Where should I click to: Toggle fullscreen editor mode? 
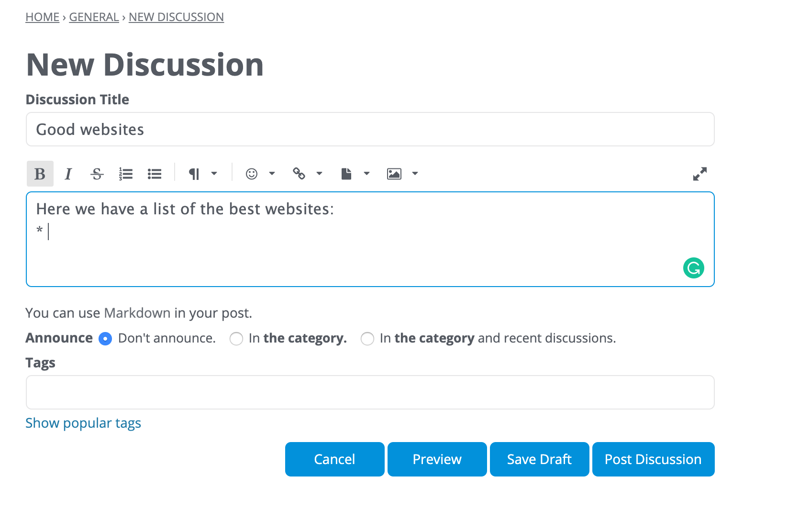coord(700,174)
